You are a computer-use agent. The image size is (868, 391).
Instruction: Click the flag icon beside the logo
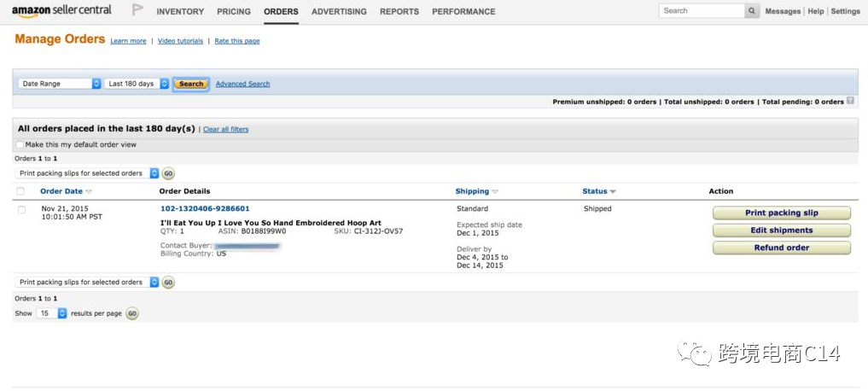[137, 10]
